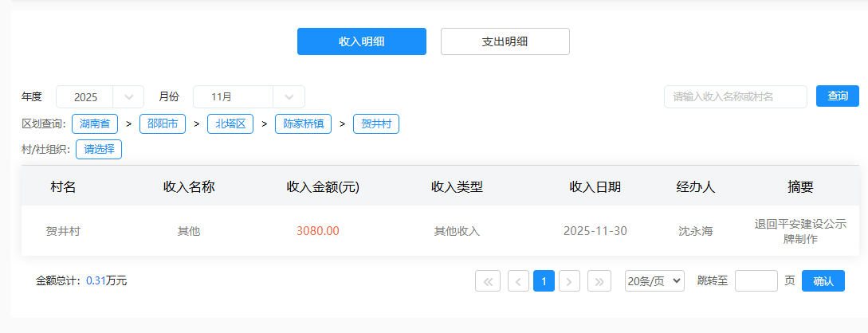This screenshot has height=333, width=868.
Task: Switch to the 支出明细 tab
Action: (505, 41)
